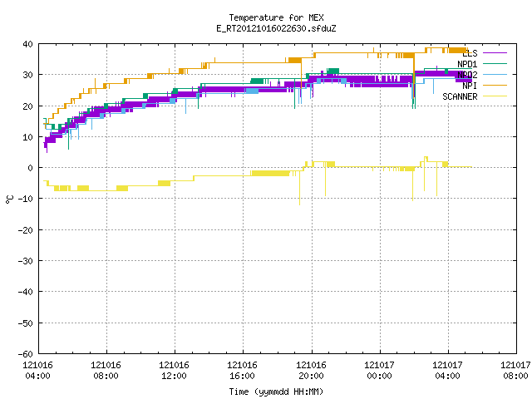Click the y-axis label -30
532x399 pixels.
(x=26, y=261)
